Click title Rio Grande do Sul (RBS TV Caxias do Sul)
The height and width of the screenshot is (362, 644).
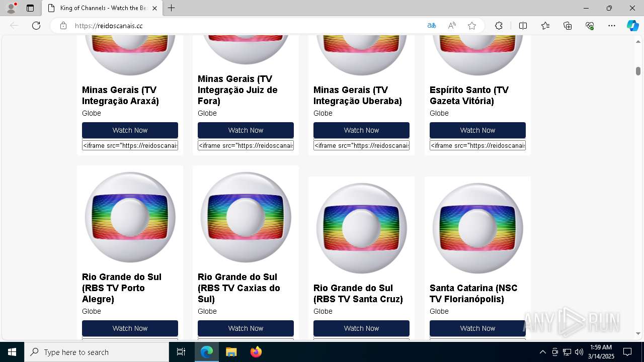click(239, 288)
